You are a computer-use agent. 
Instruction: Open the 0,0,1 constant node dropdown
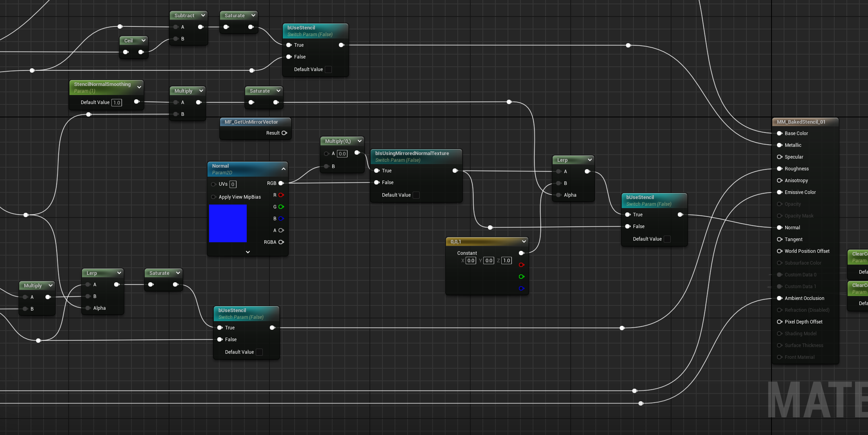coord(524,241)
